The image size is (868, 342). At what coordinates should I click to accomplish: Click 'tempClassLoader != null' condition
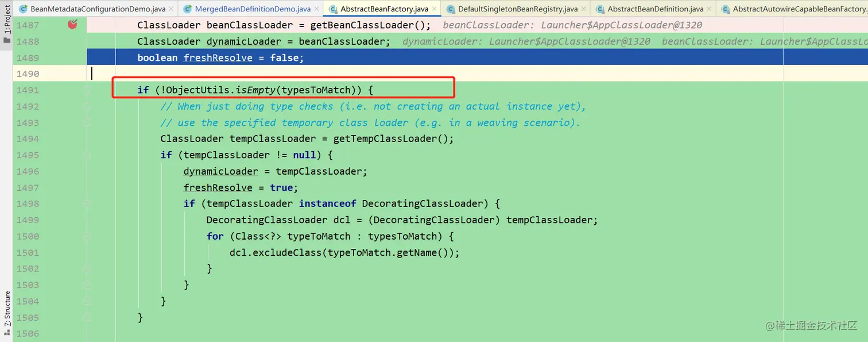coord(250,155)
